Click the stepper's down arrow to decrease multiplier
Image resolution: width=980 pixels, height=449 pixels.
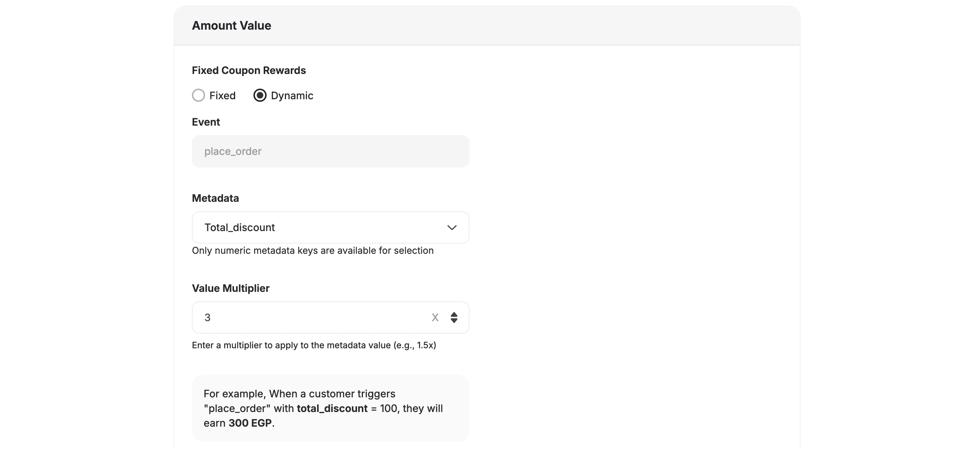tap(453, 321)
